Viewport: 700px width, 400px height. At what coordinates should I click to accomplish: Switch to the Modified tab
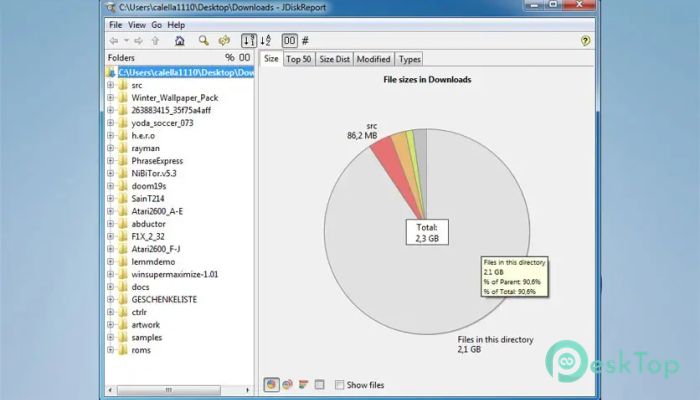pos(374,59)
